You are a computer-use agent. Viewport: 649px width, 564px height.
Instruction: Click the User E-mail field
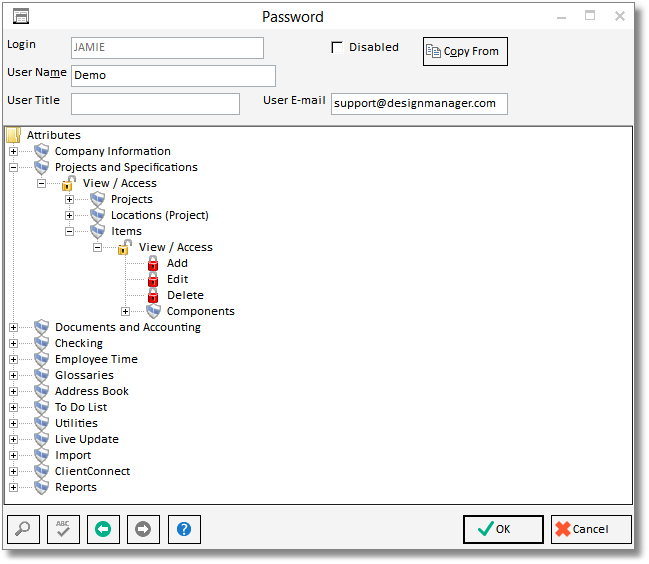coord(419,104)
